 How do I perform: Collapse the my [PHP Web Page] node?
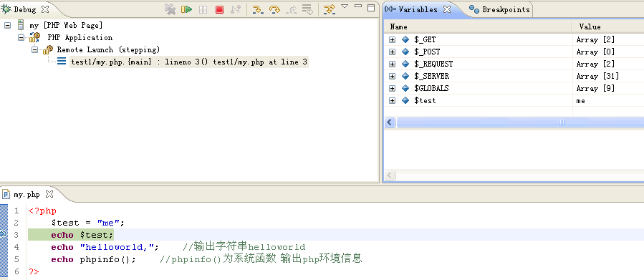(7, 26)
